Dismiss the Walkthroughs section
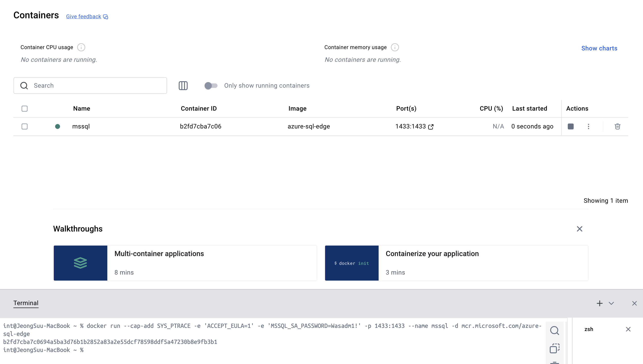 (x=579, y=229)
